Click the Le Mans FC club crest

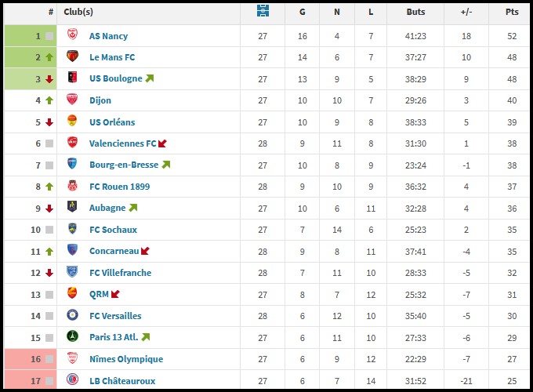click(72, 56)
